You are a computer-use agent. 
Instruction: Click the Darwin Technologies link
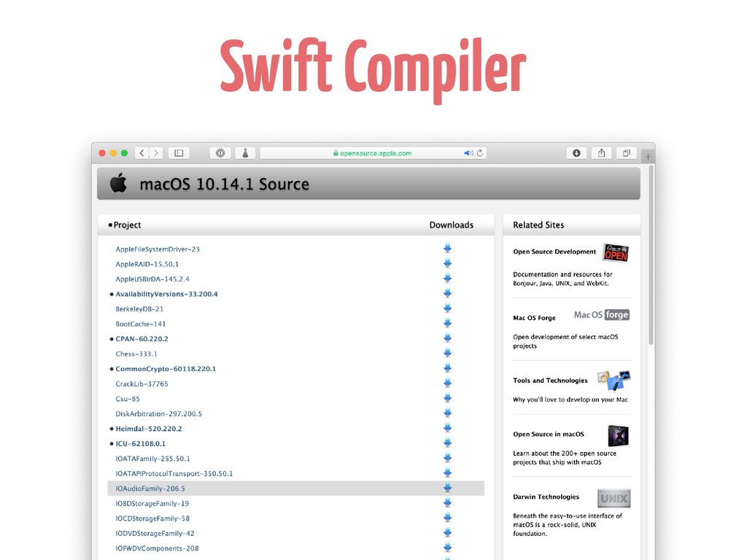click(x=546, y=497)
